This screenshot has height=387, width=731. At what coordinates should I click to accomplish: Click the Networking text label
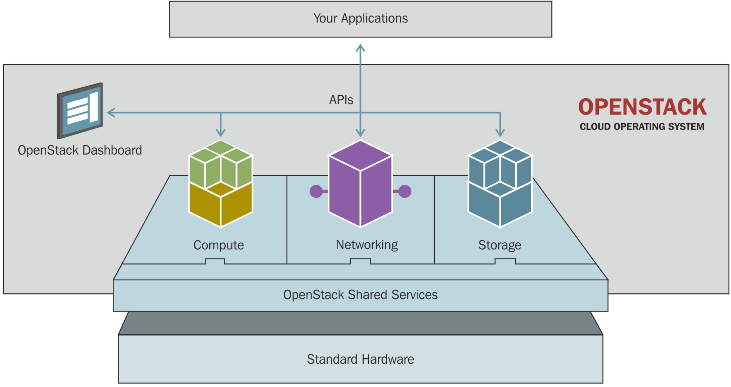(x=367, y=245)
